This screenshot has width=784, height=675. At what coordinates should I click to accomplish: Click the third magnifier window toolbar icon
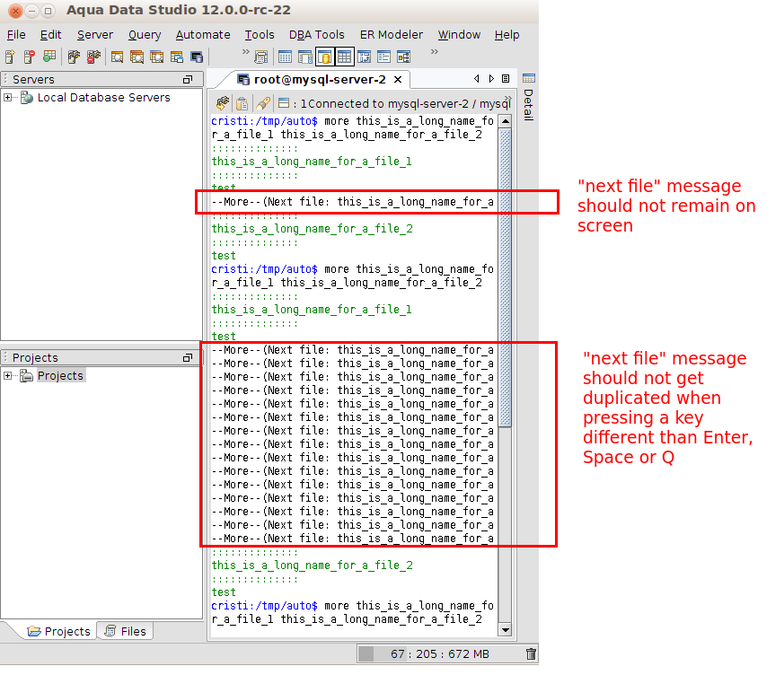point(157,57)
